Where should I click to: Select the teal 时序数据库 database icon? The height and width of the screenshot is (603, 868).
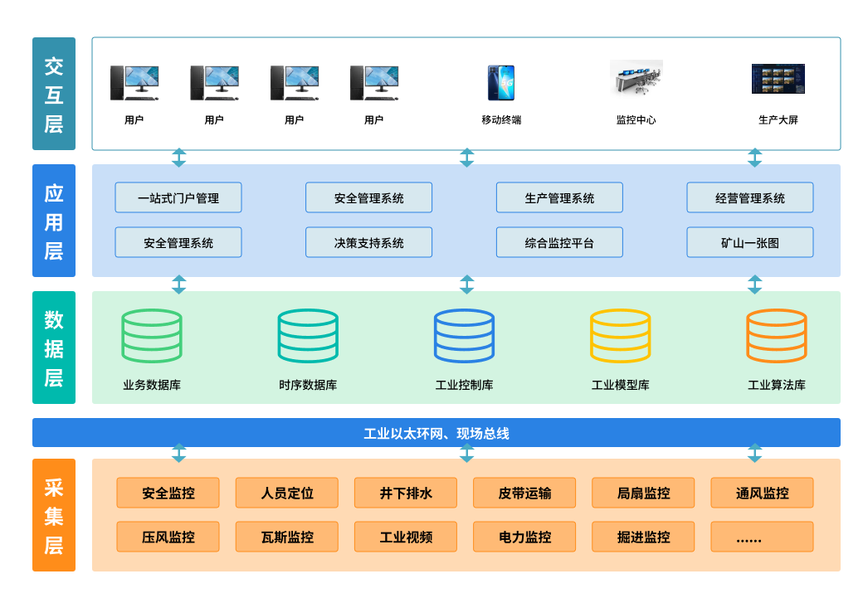click(308, 336)
